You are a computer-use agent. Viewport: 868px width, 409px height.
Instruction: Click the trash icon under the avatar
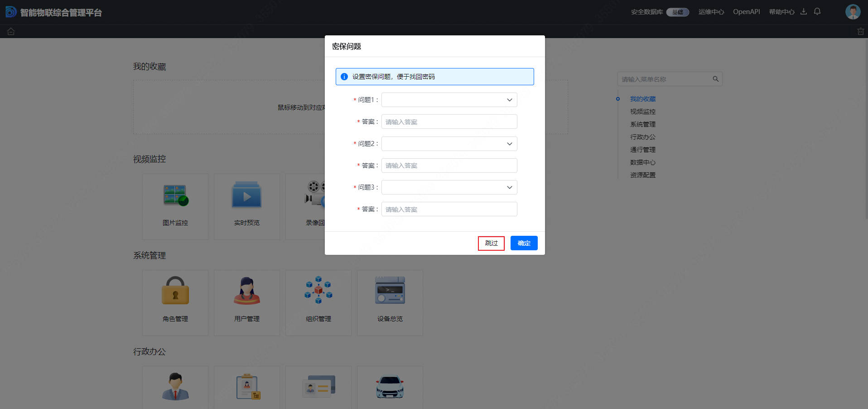860,31
